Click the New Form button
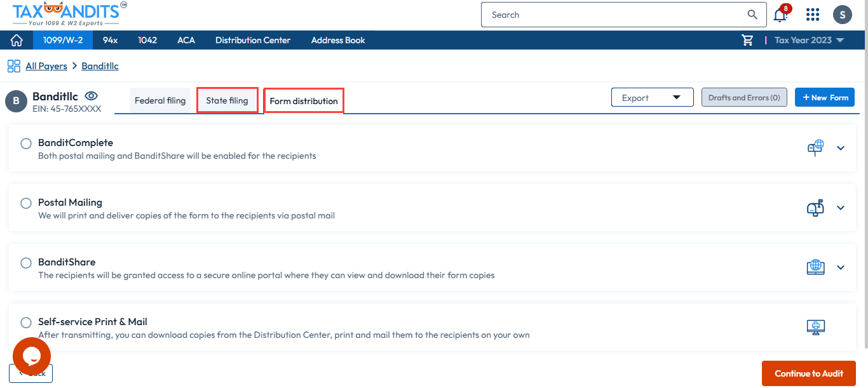Image resolution: width=868 pixels, height=388 pixels. 825,97
